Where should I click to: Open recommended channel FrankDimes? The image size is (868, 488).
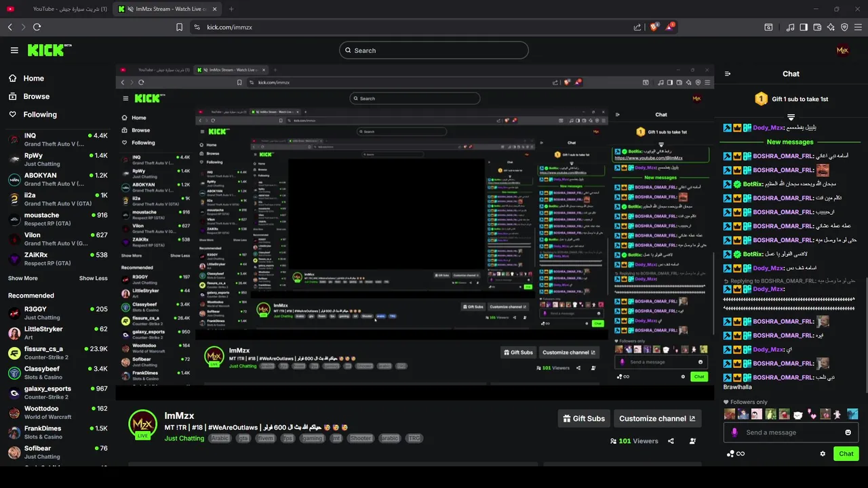pos(58,432)
